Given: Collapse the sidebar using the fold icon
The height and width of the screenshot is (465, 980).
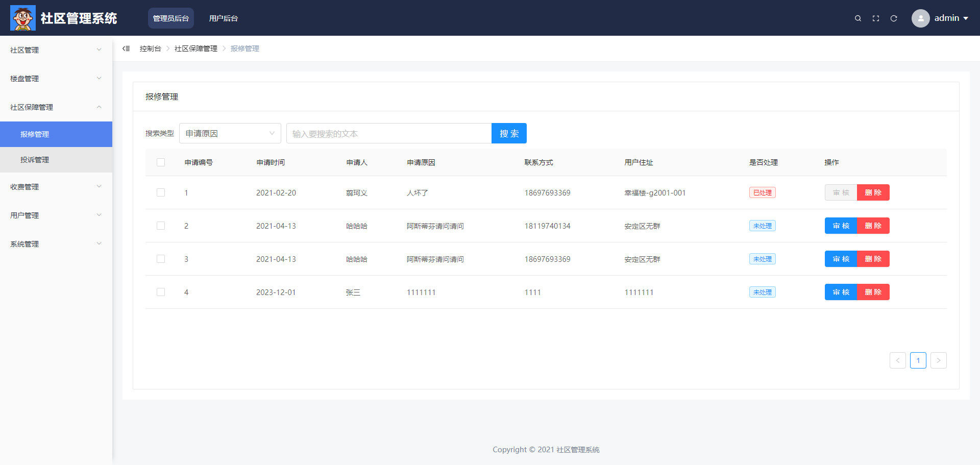Looking at the screenshot, I should pos(126,48).
